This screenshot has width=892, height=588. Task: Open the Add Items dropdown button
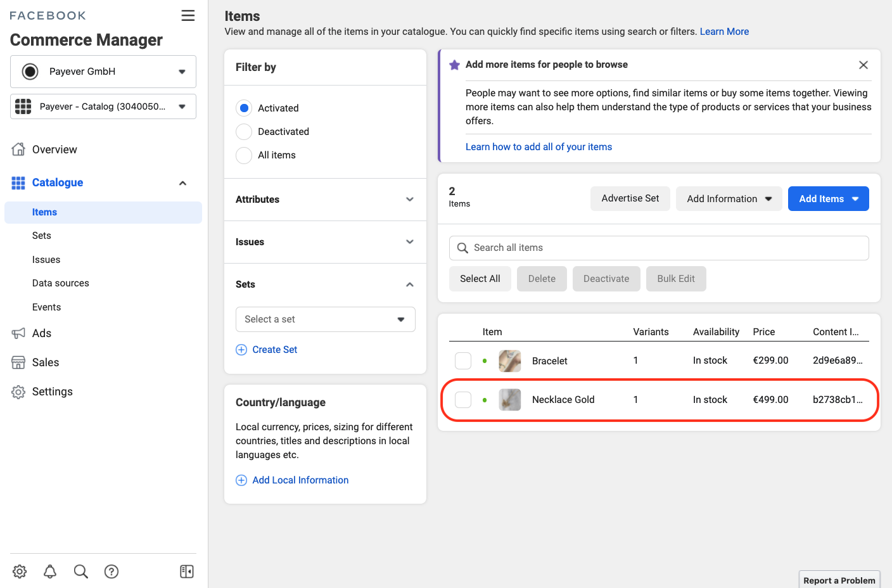pyautogui.click(x=829, y=199)
